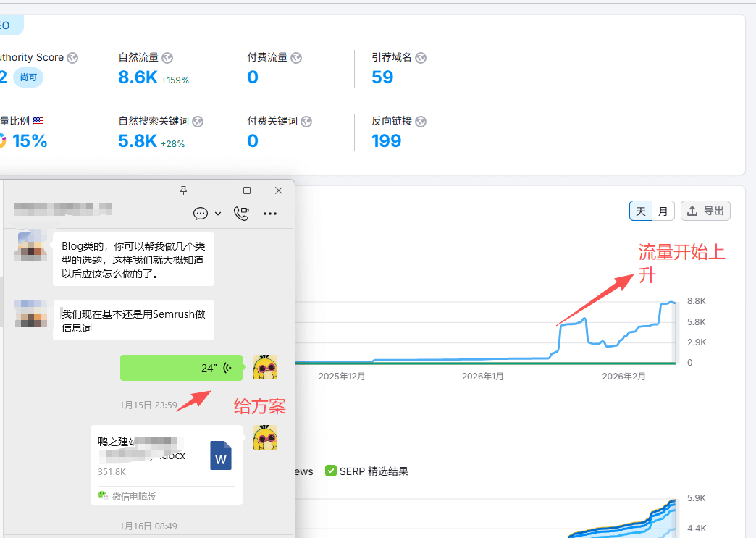Image resolution: width=756 pixels, height=538 pixels.
Task: Open the Word document file icon
Action: [x=221, y=455]
